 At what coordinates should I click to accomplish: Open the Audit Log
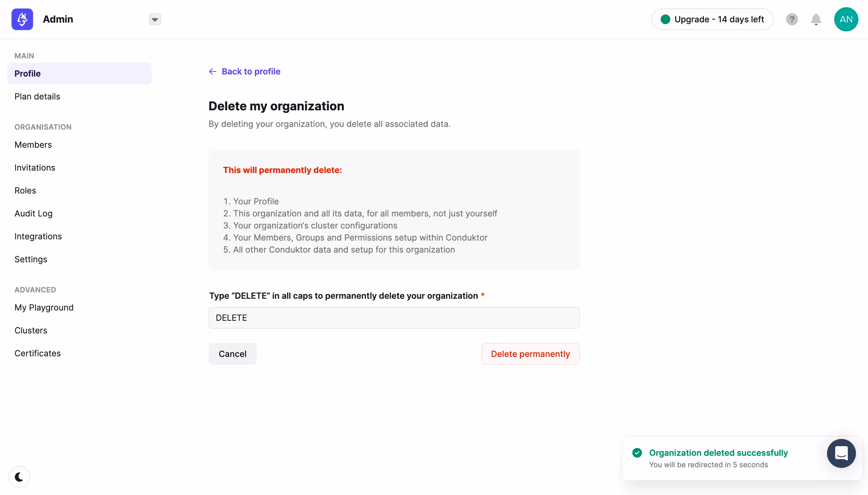tap(33, 213)
